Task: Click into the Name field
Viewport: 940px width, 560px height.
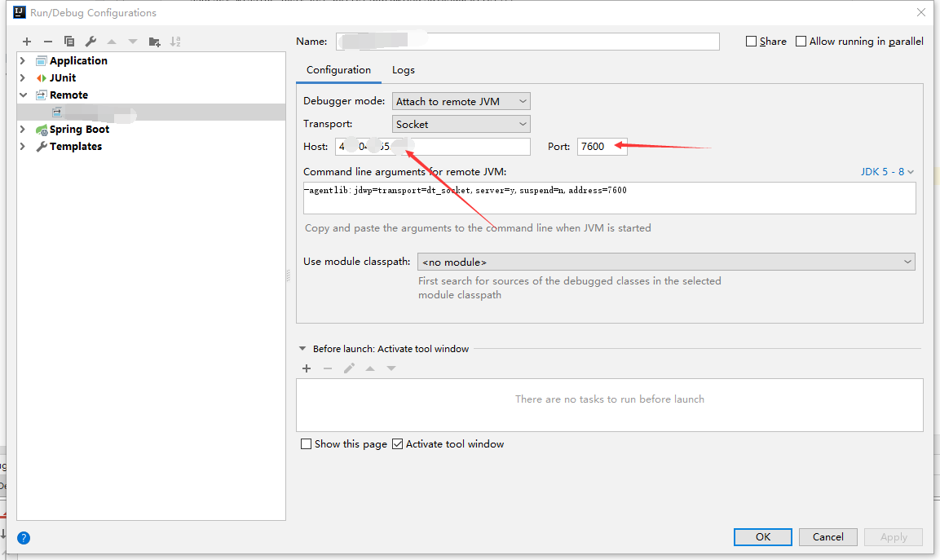Action: click(527, 42)
